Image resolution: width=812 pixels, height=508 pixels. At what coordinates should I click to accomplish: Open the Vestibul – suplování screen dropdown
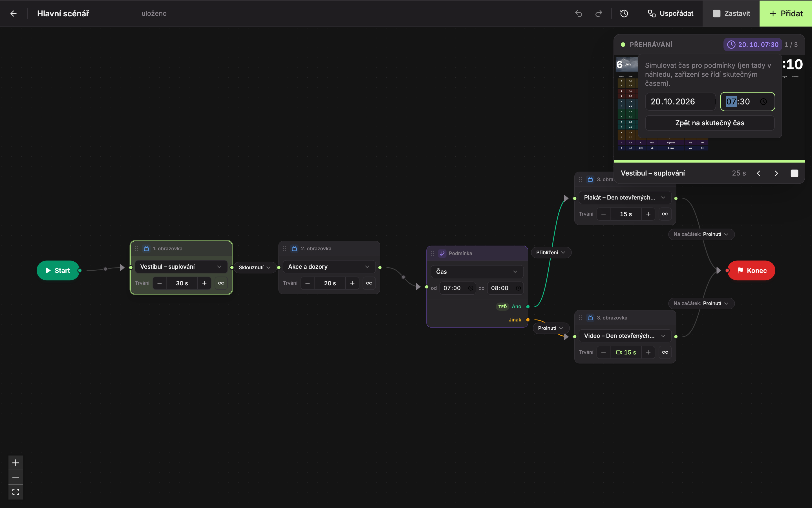point(181,267)
